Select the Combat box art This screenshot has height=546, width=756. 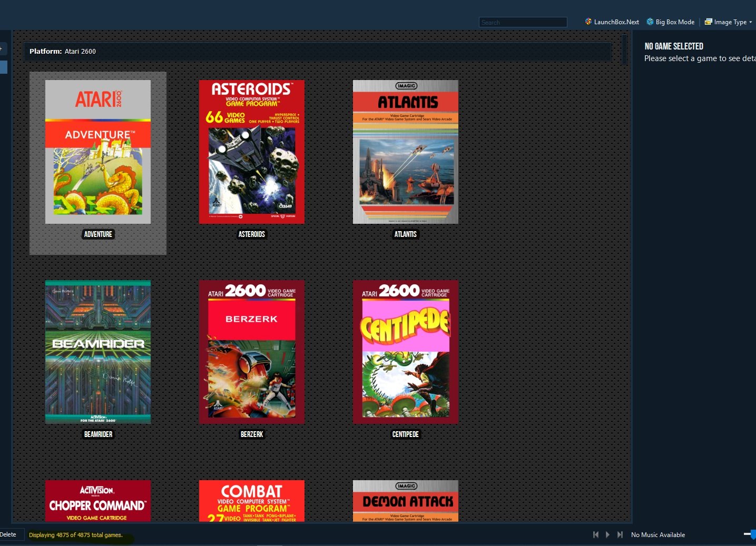pyautogui.click(x=252, y=501)
